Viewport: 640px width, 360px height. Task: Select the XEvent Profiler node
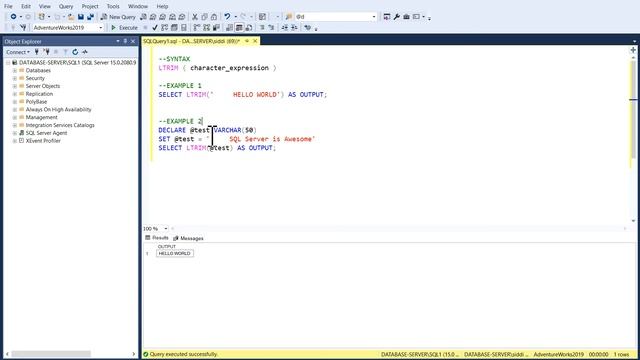43,141
